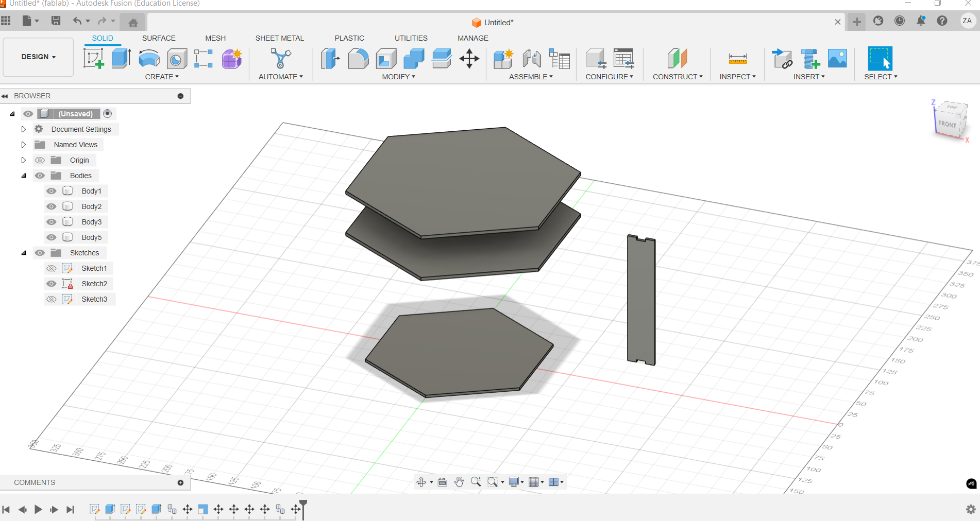Viewport: 980px width, 521px height.
Task: Click the New Component icon
Action: pos(503,59)
